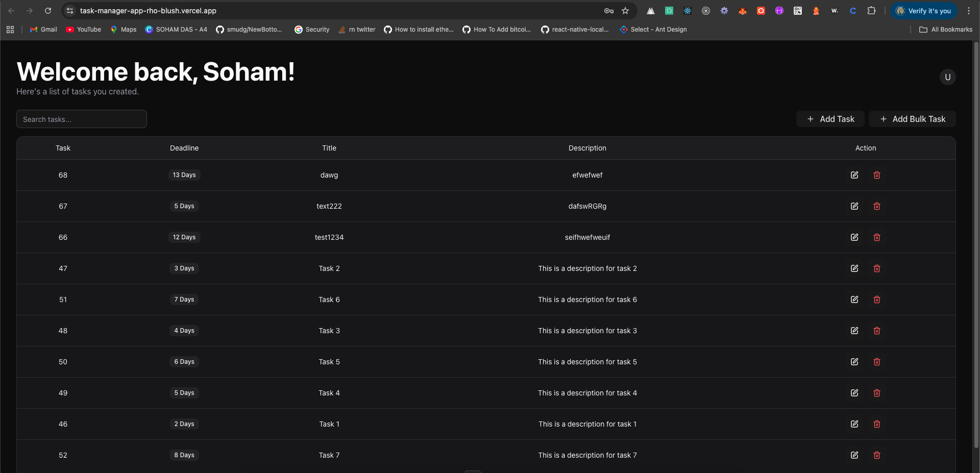This screenshot has width=980, height=473.
Task: Open smudg/NewBotto bookmark
Action: (x=249, y=30)
